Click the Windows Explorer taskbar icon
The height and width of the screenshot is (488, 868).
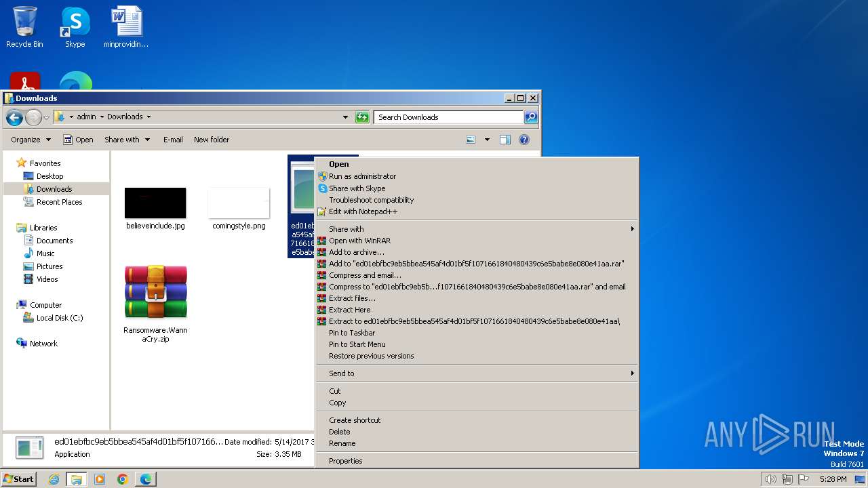pyautogui.click(x=77, y=479)
